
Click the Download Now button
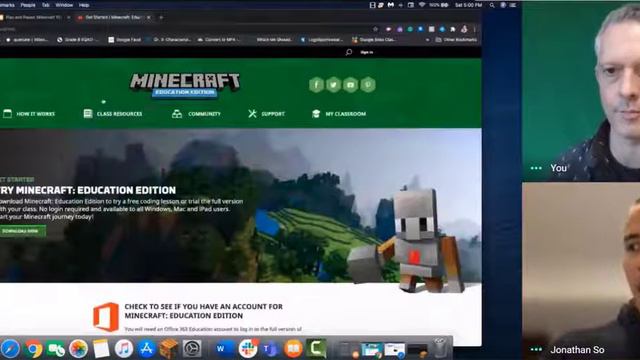pos(22,231)
